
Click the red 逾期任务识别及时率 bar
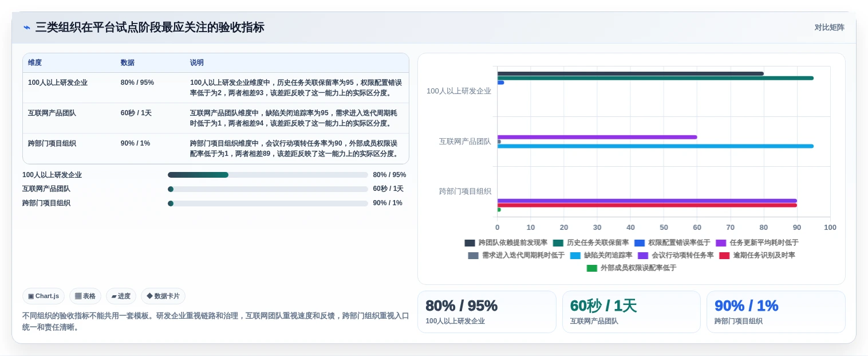647,205
